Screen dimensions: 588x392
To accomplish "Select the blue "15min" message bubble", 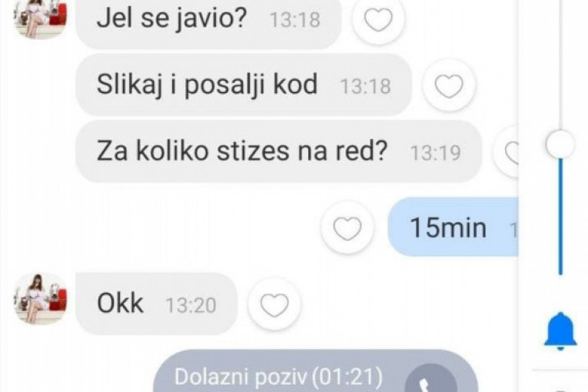I will click(x=453, y=227).
